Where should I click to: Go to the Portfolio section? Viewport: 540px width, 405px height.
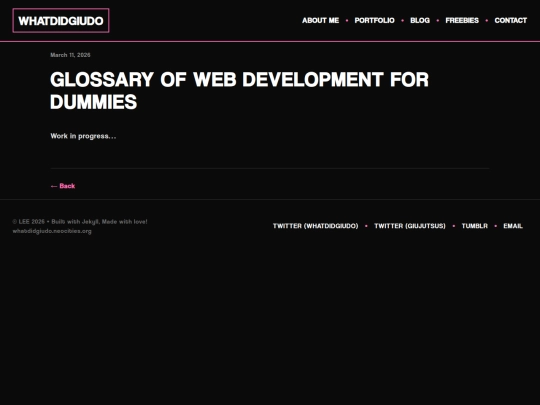pyautogui.click(x=374, y=21)
